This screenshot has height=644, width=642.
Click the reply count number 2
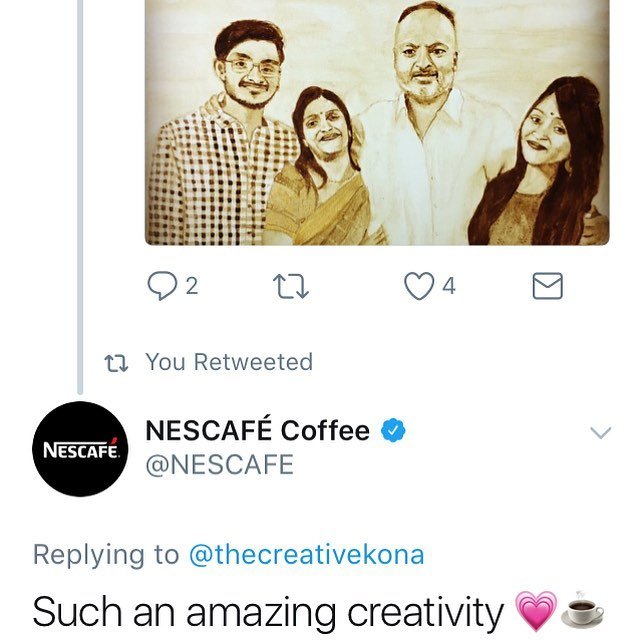click(x=191, y=287)
